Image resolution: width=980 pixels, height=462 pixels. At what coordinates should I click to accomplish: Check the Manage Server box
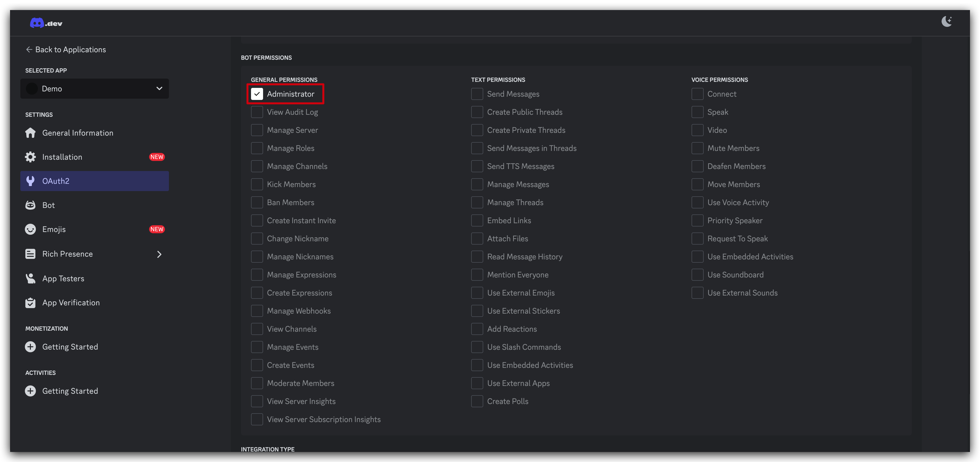[x=257, y=130]
